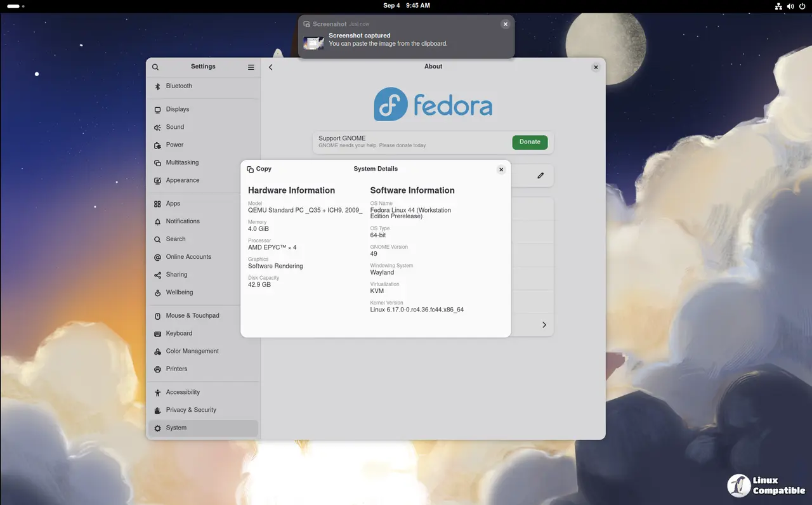
Task: Select Displays in the sidebar
Action: (x=178, y=110)
